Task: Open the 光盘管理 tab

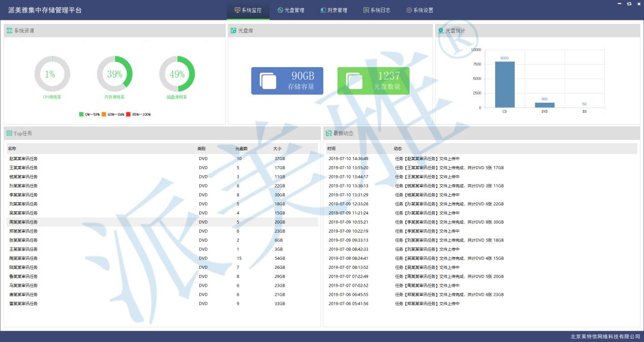Action: [x=291, y=10]
